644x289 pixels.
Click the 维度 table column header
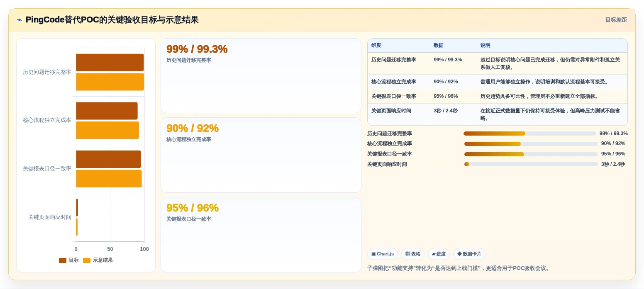(x=376, y=45)
